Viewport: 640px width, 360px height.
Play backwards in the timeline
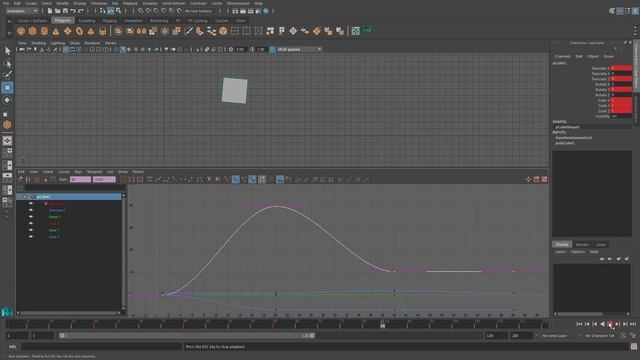point(602,324)
